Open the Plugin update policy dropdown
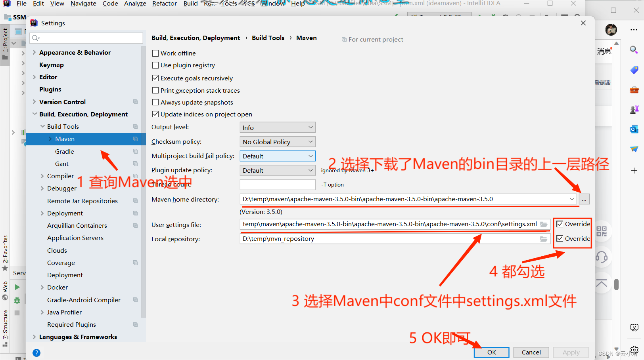This screenshot has height=360, width=644. point(278,170)
